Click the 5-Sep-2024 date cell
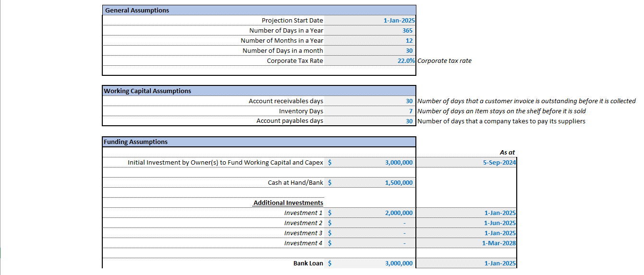 point(499,162)
